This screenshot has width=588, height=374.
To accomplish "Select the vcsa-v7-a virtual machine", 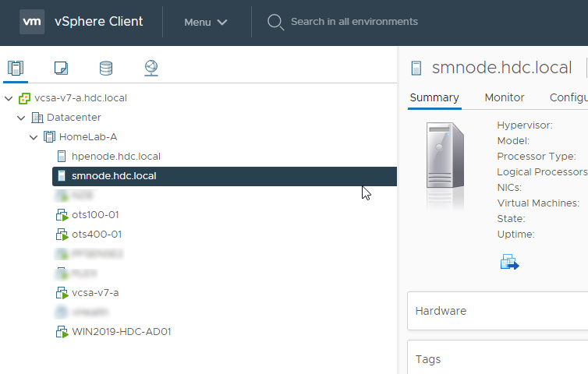I will click(95, 293).
